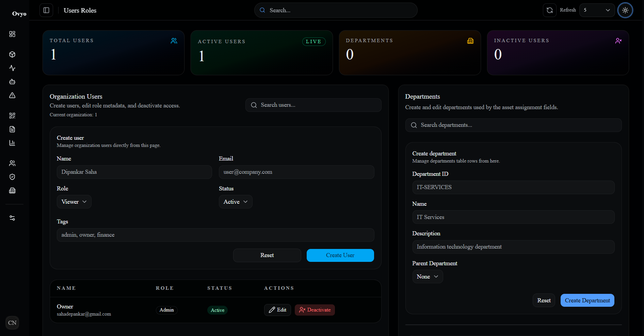Click the Description input field
The width and height of the screenshot is (644, 336).
coord(513,247)
